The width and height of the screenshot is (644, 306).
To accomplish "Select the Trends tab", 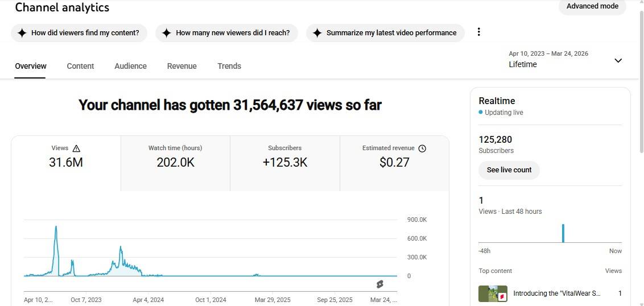I will coord(229,66).
